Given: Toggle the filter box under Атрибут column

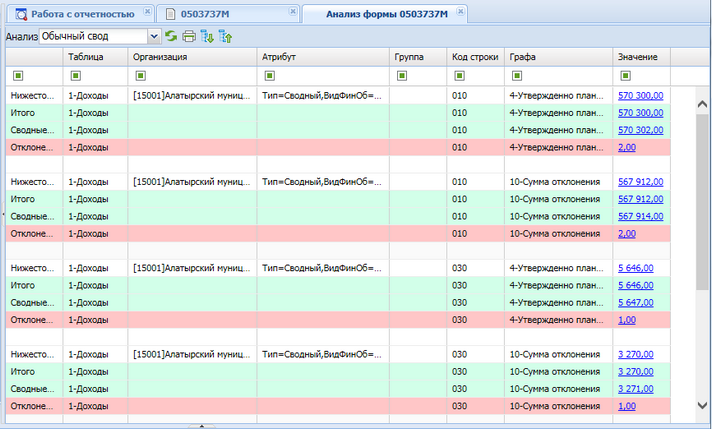Looking at the screenshot, I should pyautogui.click(x=270, y=76).
